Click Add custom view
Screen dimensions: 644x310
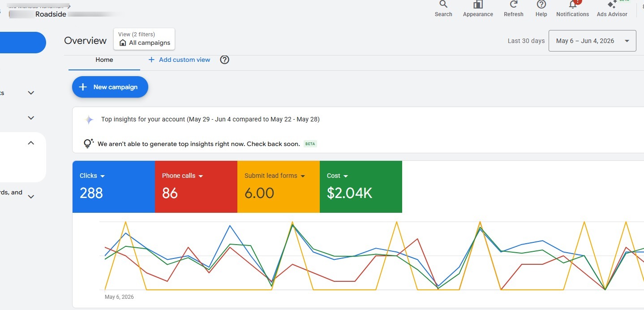(x=179, y=60)
